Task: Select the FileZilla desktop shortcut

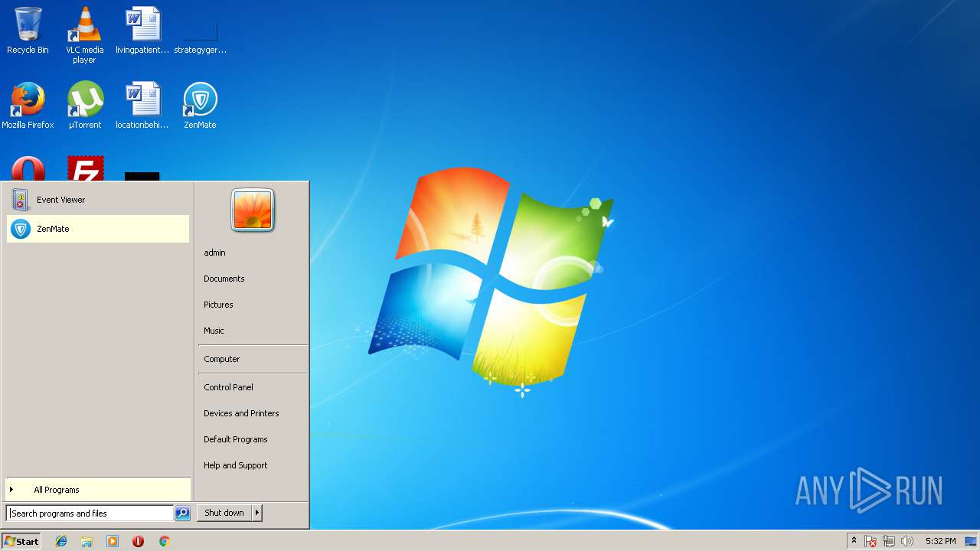Action: point(85,168)
